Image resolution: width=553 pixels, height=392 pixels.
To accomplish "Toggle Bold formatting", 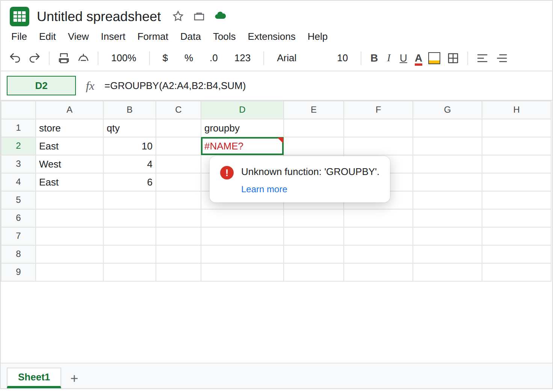I will [374, 58].
